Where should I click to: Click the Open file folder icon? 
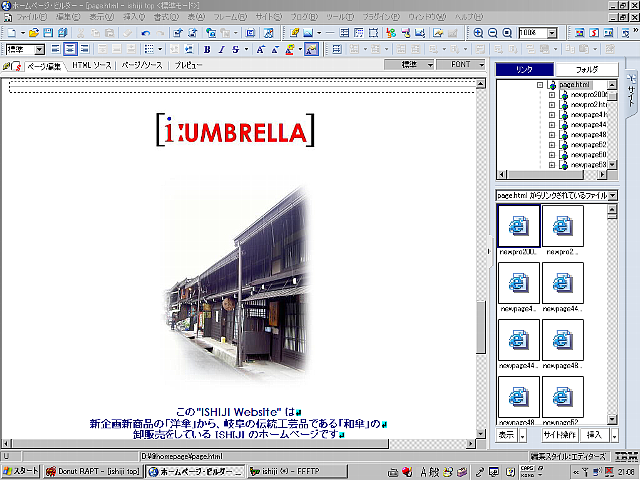click(34, 33)
